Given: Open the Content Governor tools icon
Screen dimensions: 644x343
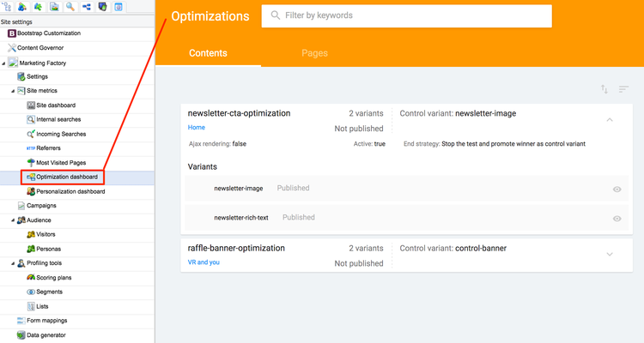Looking at the screenshot, I should [12, 48].
